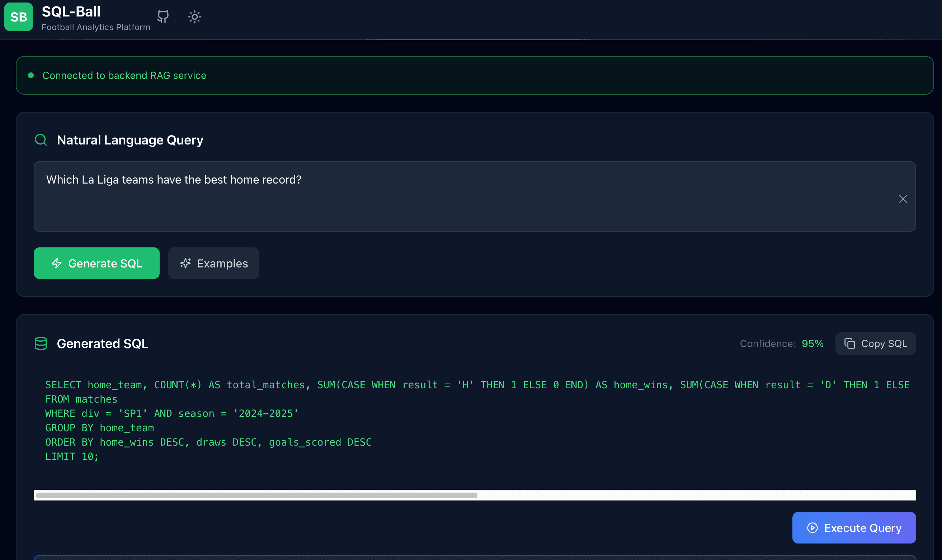Clear the query with the X button

pyautogui.click(x=903, y=199)
